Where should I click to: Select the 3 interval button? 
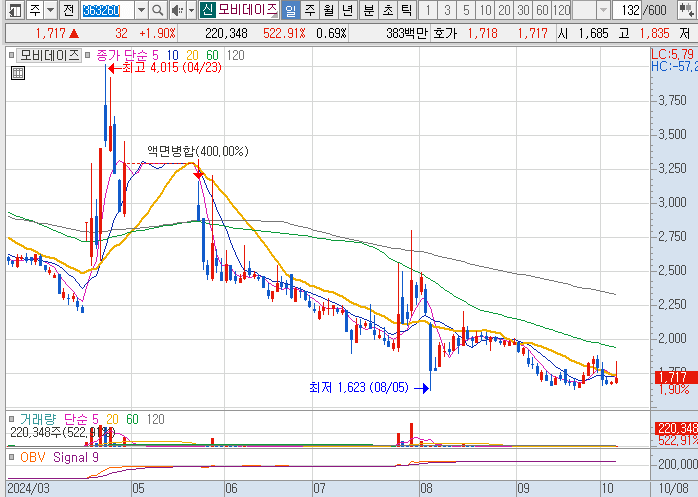(447, 10)
